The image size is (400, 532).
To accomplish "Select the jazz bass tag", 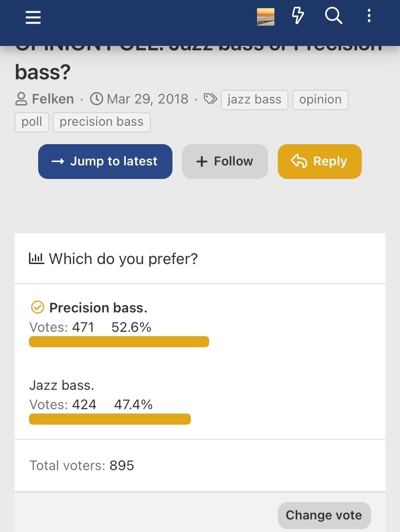I will (x=255, y=100).
